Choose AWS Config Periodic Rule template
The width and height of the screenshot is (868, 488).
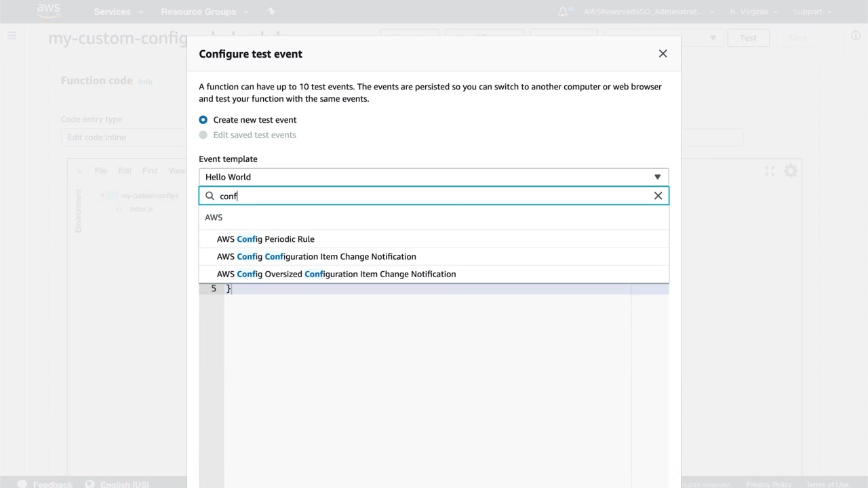(265, 239)
